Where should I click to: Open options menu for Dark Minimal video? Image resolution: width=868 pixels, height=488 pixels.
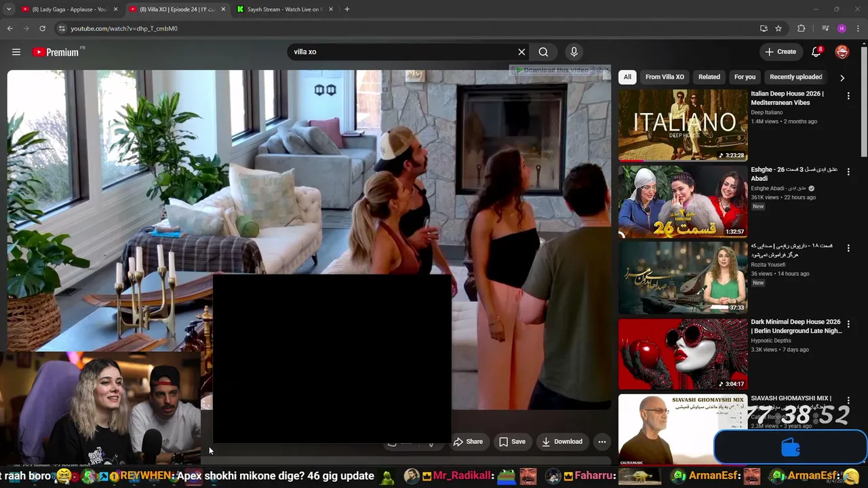tap(848, 325)
